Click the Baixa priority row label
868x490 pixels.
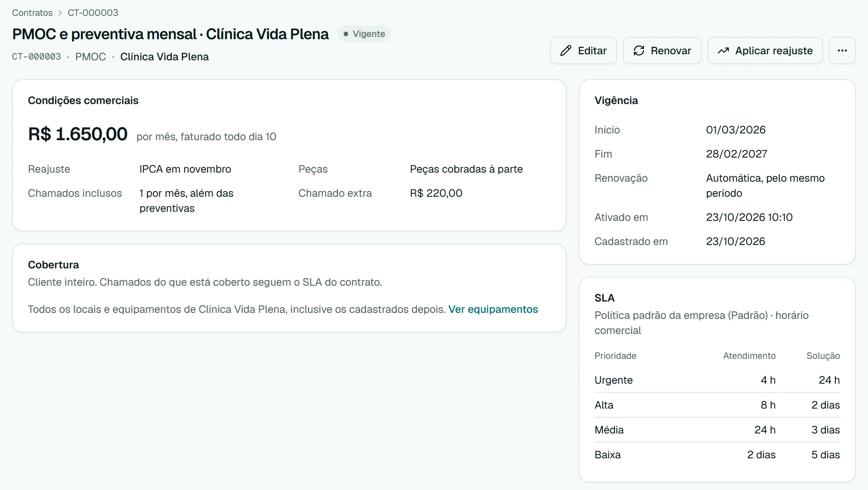[608, 455]
